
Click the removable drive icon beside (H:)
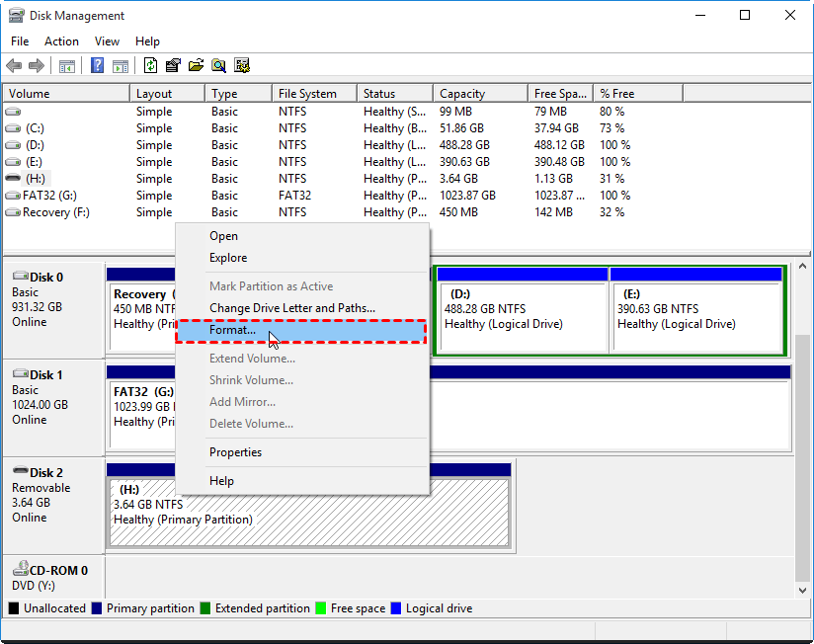tap(13, 178)
